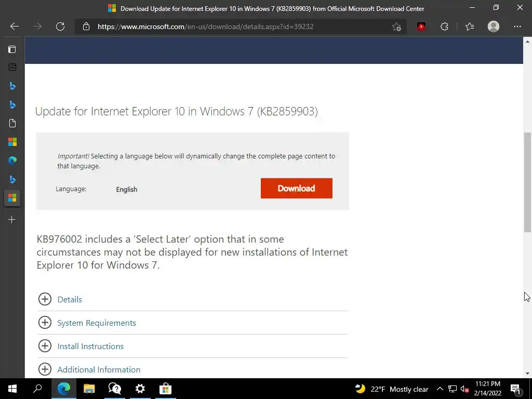Add this page to favorites with the star-plus icon
The height and width of the screenshot is (399, 532).
pos(396,26)
